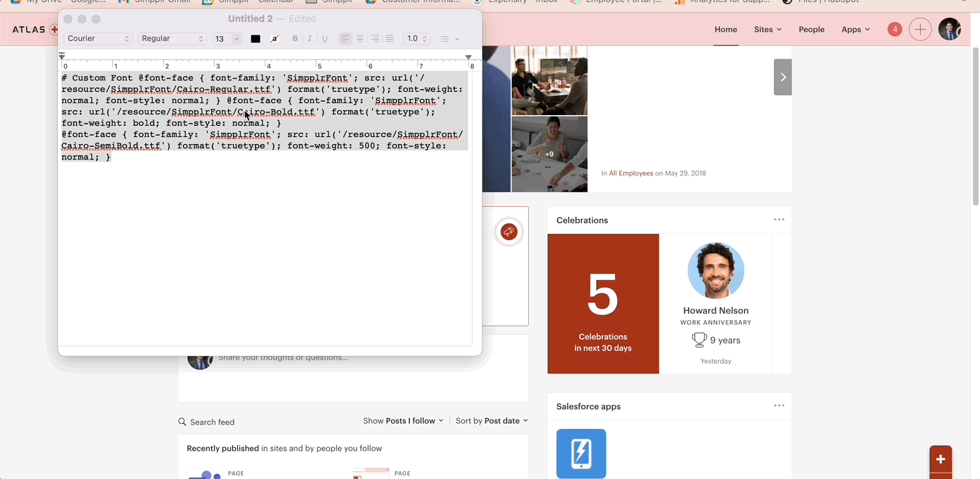This screenshot has width=980, height=479.
Task: Click the black text color swatch
Action: click(256, 39)
